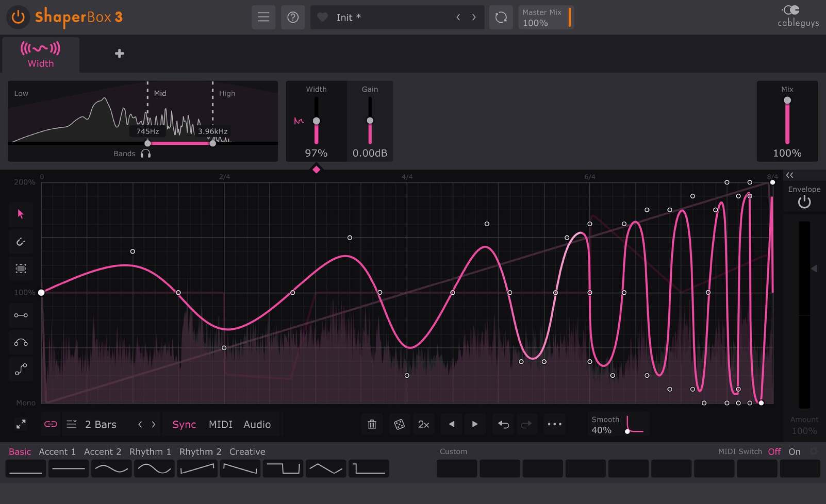Toggle the Envelope power button
The width and height of the screenshot is (826, 504).
tap(804, 202)
